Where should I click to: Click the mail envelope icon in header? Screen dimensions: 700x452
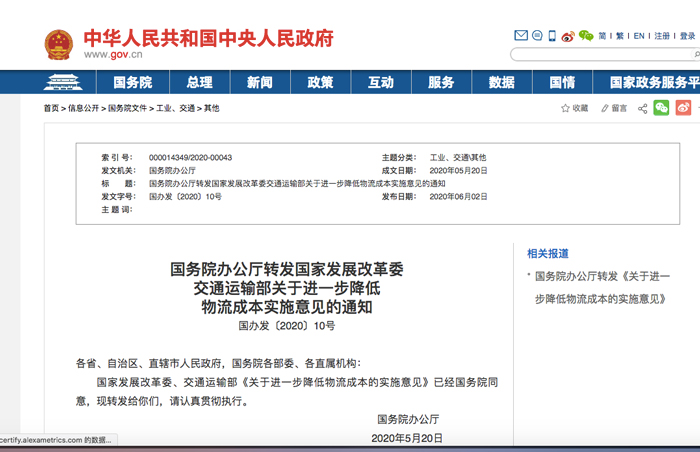click(x=521, y=36)
